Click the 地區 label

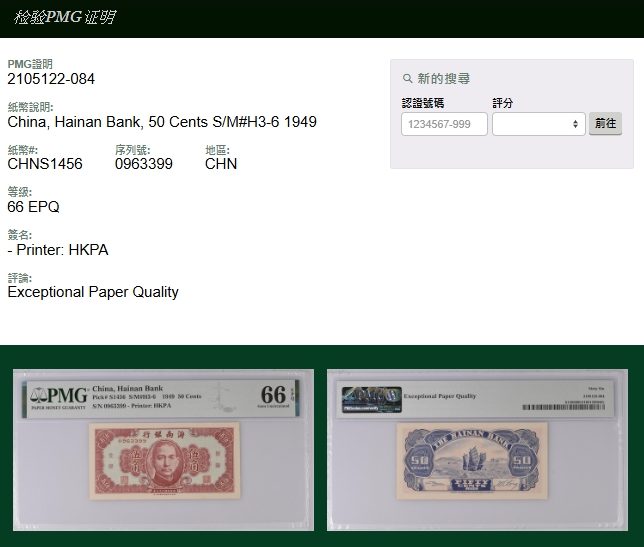point(217,150)
